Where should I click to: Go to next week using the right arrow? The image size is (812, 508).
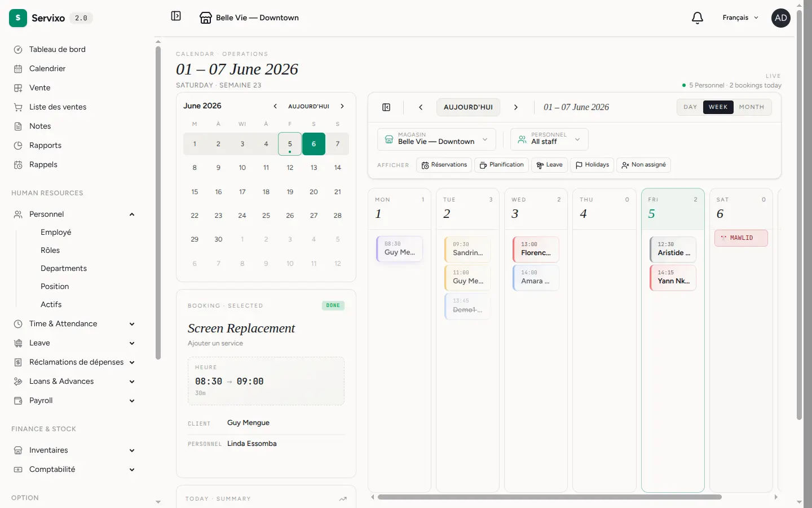point(515,107)
